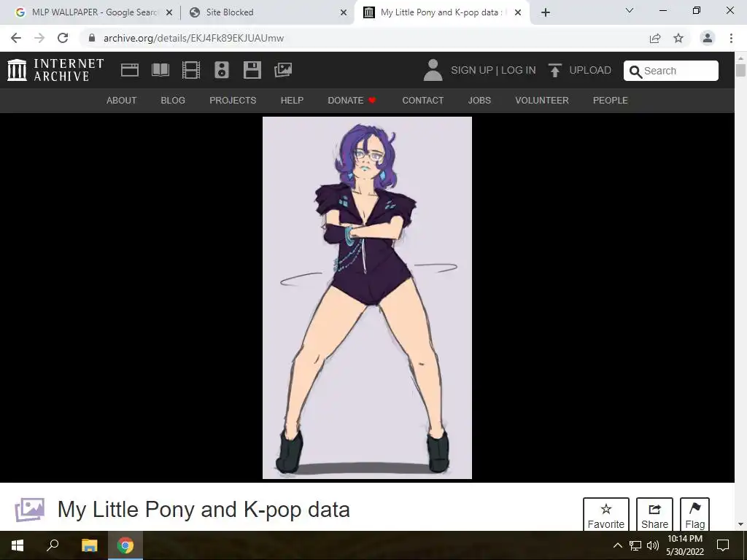Click scrollbar down arrow
Image resolution: width=747 pixels, height=560 pixels.
740,525
